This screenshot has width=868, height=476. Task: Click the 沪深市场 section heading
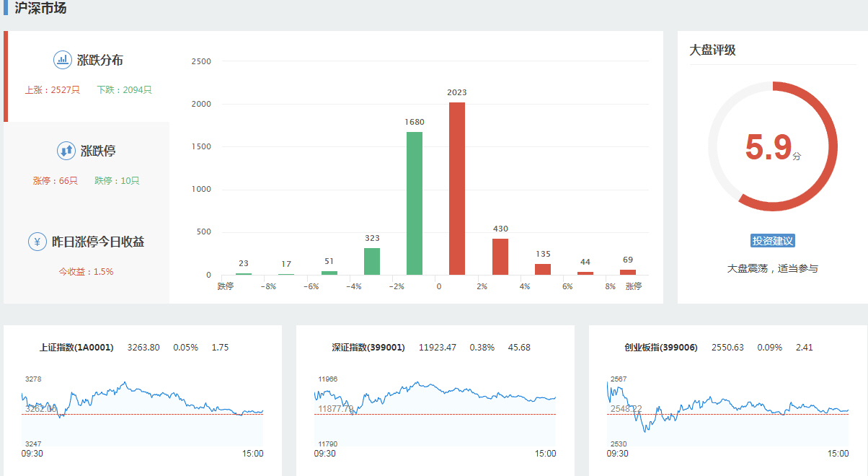click(40, 9)
